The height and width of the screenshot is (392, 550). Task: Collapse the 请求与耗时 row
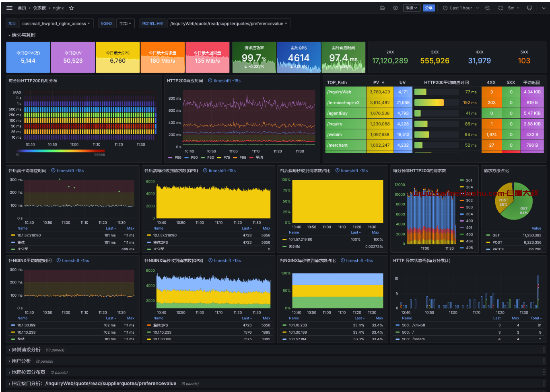[x=22, y=35]
